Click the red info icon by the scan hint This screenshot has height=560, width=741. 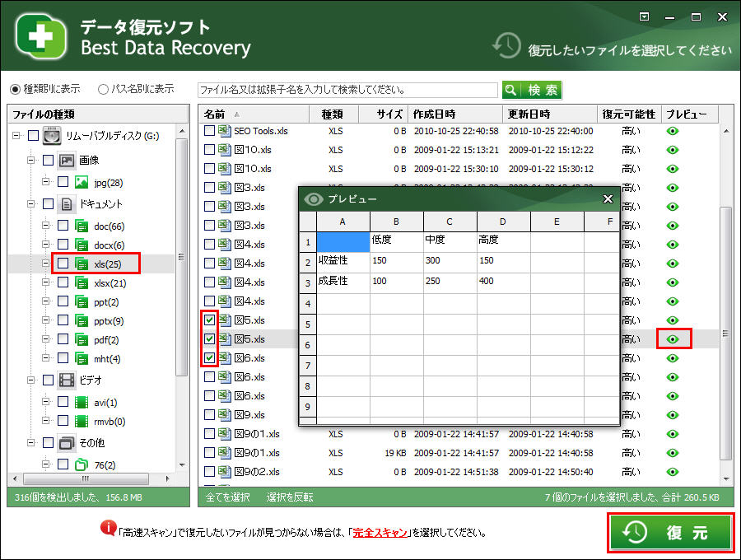108,528
